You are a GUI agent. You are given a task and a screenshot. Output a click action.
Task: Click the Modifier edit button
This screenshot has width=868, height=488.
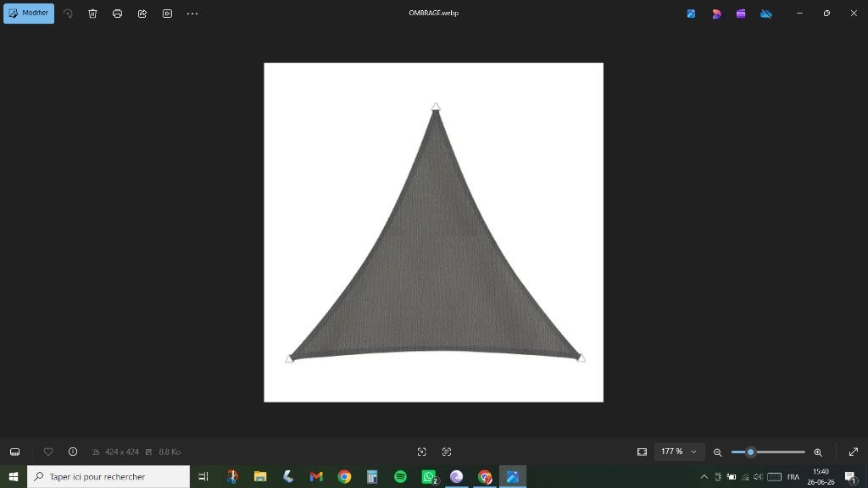point(29,14)
